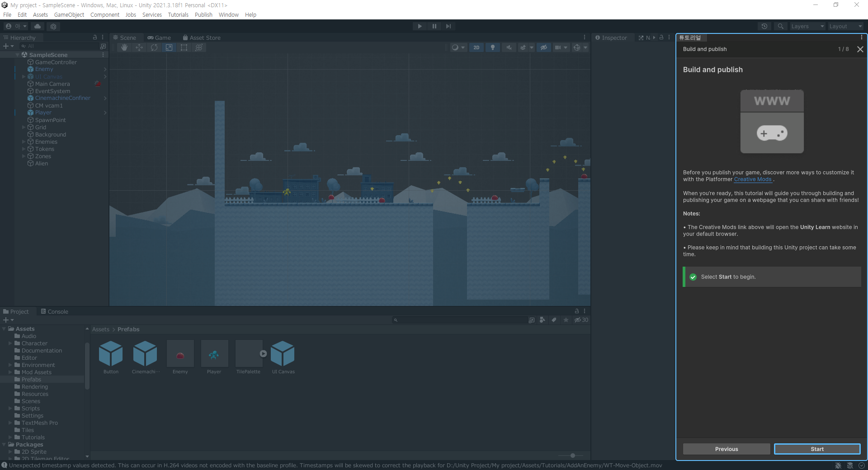Image resolution: width=868 pixels, height=470 pixels.
Task: Open the account dropdown
Action: point(16,26)
